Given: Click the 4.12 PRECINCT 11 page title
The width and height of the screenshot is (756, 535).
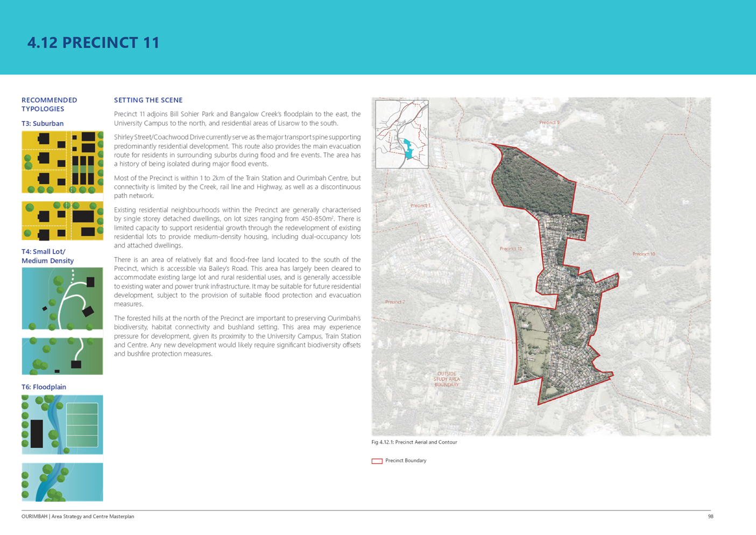Looking at the screenshot, I should click(x=94, y=43).
